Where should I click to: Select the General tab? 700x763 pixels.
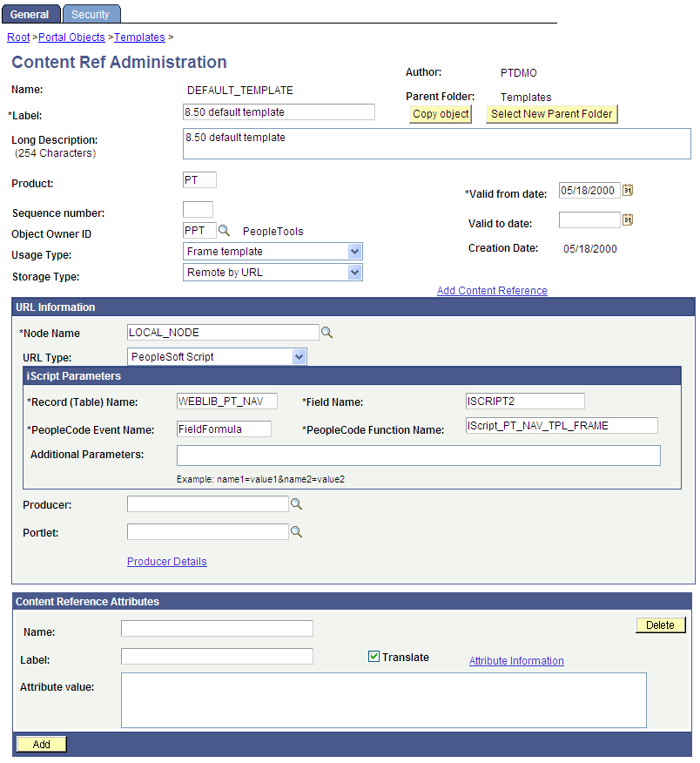point(31,14)
